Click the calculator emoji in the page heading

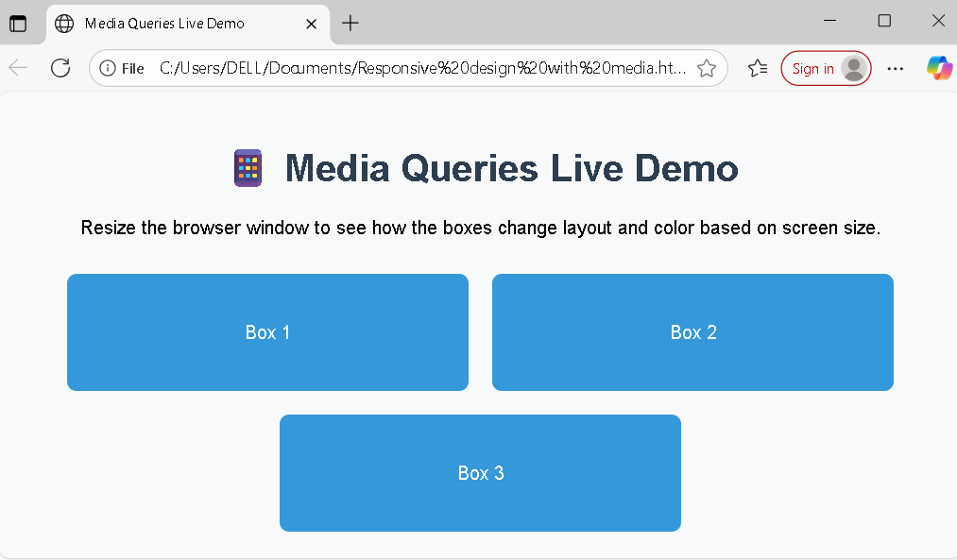tap(247, 168)
